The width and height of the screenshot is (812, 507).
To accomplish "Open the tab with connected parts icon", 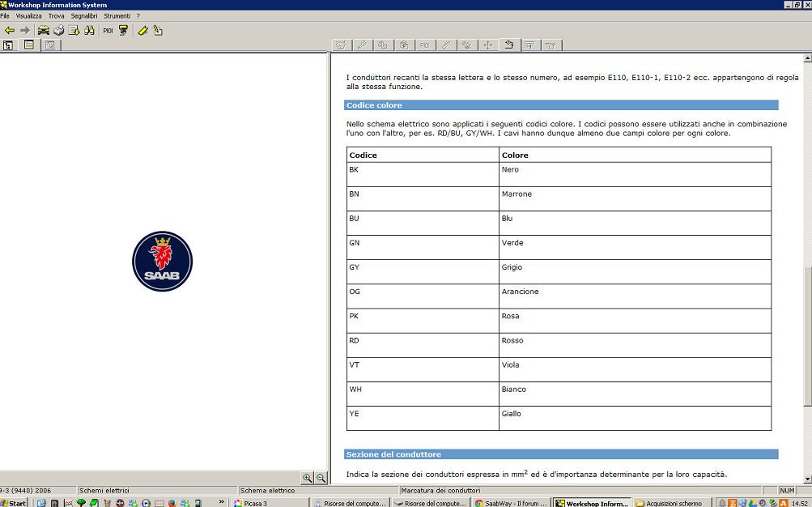I will pyautogui.click(x=466, y=45).
